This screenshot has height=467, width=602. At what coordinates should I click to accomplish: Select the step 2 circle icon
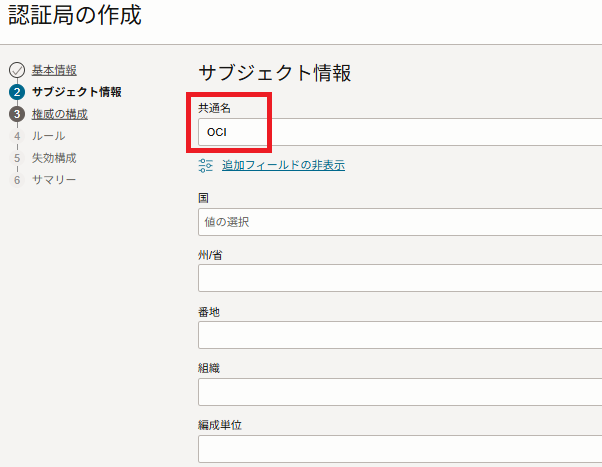(x=17, y=92)
